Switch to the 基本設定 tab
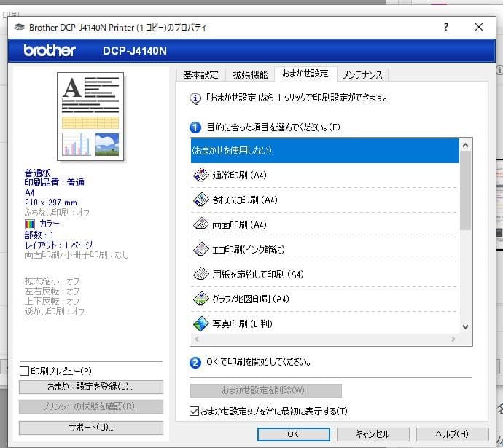Viewport: 503px width, 448px height. click(200, 75)
